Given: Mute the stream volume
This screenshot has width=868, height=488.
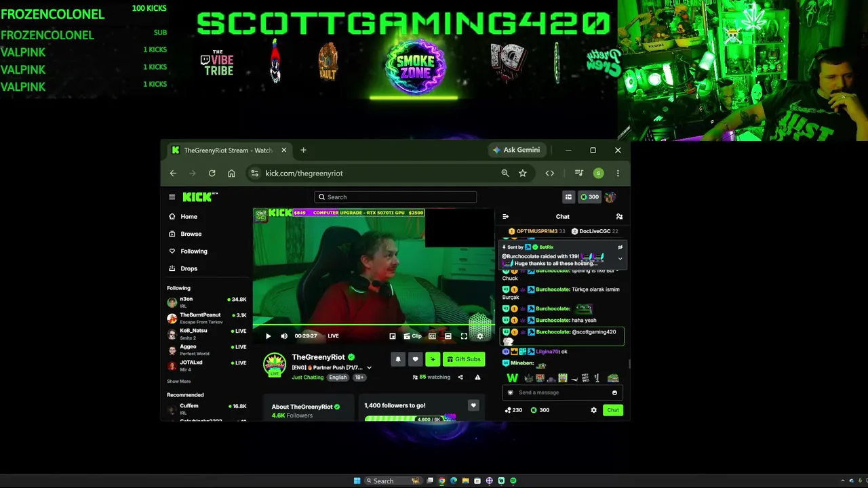Looking at the screenshot, I should (284, 336).
